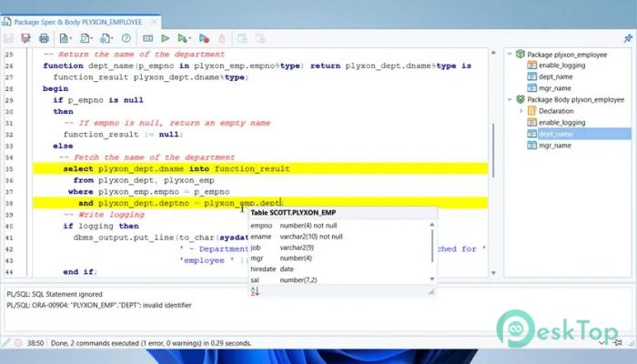Viewport: 637px width, 364px height.
Task: Click the Save disk icon in the toolbar
Action: point(8,38)
